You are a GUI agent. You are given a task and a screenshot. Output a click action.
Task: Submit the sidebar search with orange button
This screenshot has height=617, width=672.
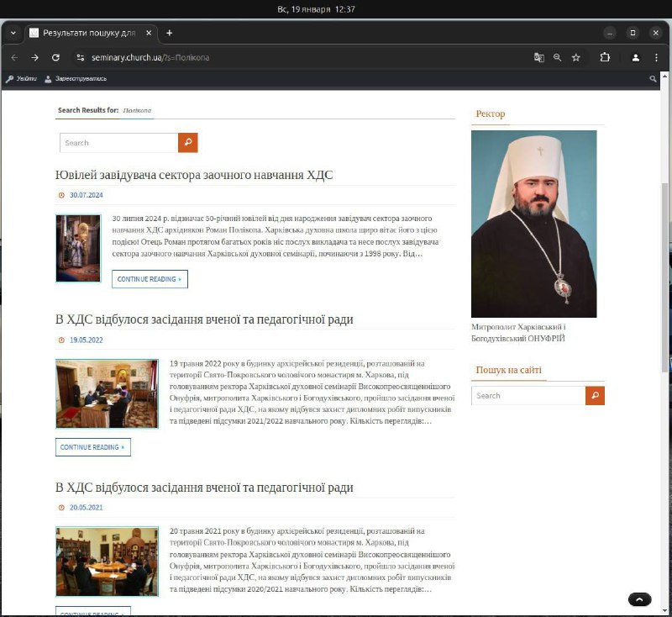(x=595, y=396)
